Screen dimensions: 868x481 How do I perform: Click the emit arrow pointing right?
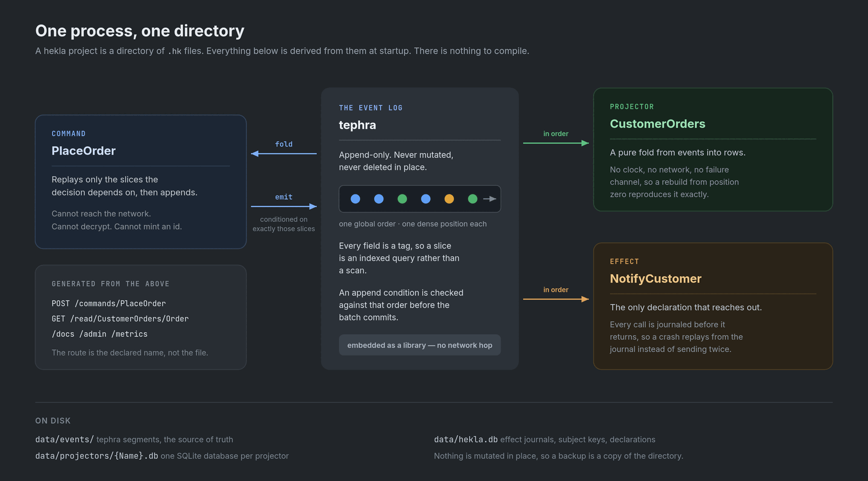284,206
